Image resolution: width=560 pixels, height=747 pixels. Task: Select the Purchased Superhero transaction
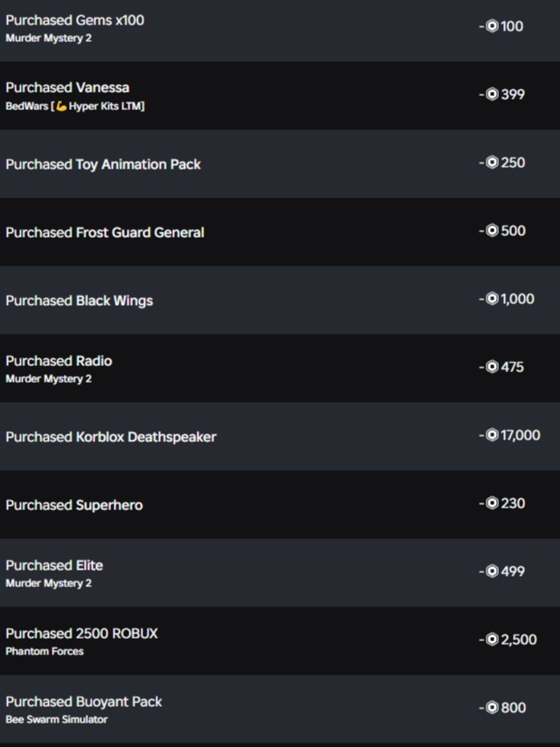tap(74, 505)
